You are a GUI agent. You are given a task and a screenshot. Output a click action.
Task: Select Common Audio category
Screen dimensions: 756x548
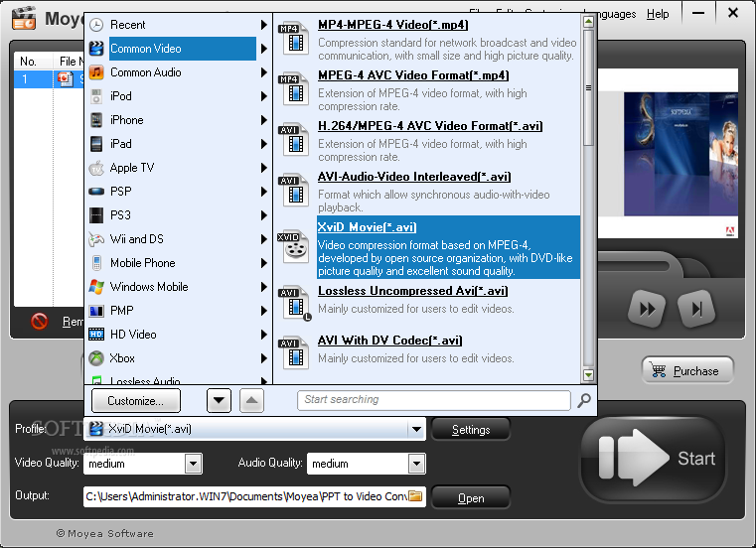(x=179, y=72)
